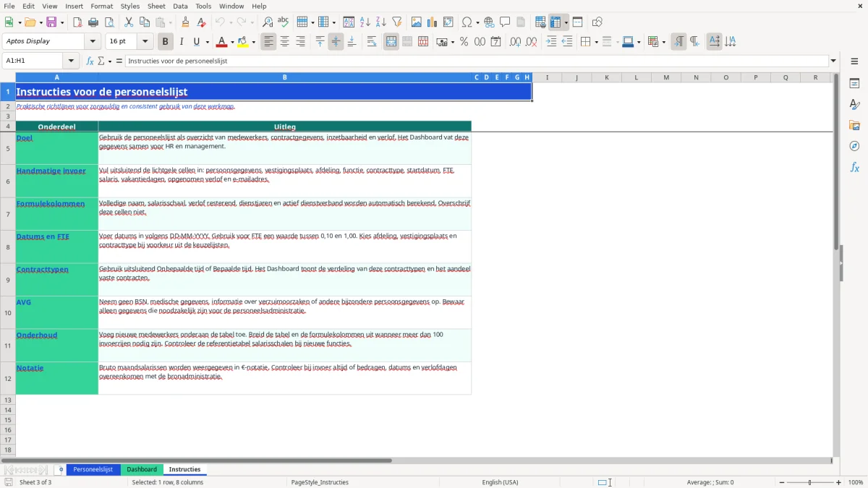Toggle Align Left
868x488 pixels.
point(269,42)
